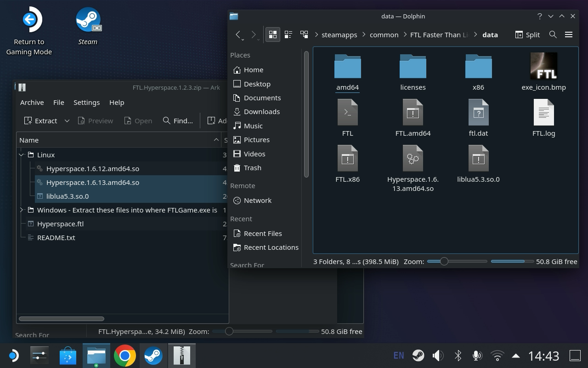This screenshot has height=368, width=588.
Task: Select the FTL.x86 executable file
Action: click(x=348, y=164)
